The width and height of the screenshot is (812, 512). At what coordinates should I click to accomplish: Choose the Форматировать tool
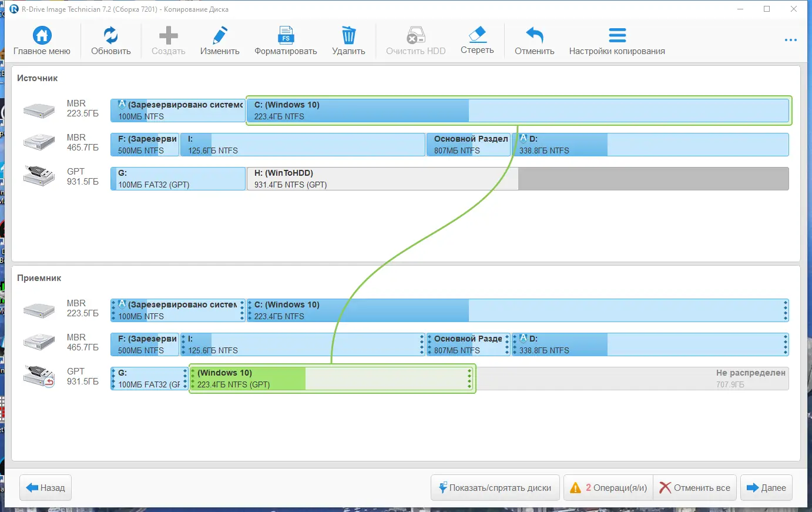point(286,35)
